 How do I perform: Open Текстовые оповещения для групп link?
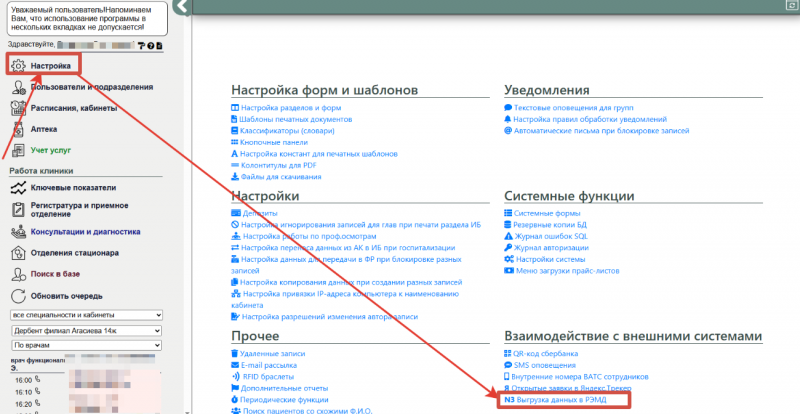tap(573, 108)
